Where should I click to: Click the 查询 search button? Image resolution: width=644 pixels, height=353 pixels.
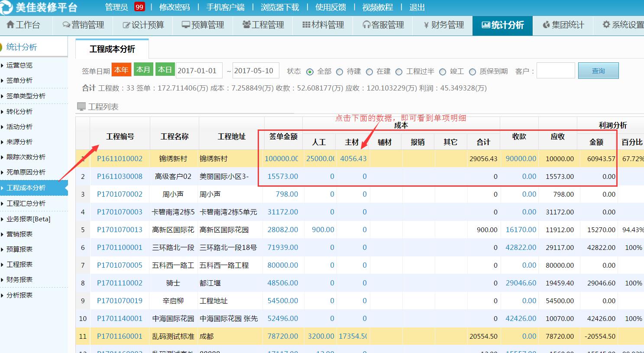point(598,70)
